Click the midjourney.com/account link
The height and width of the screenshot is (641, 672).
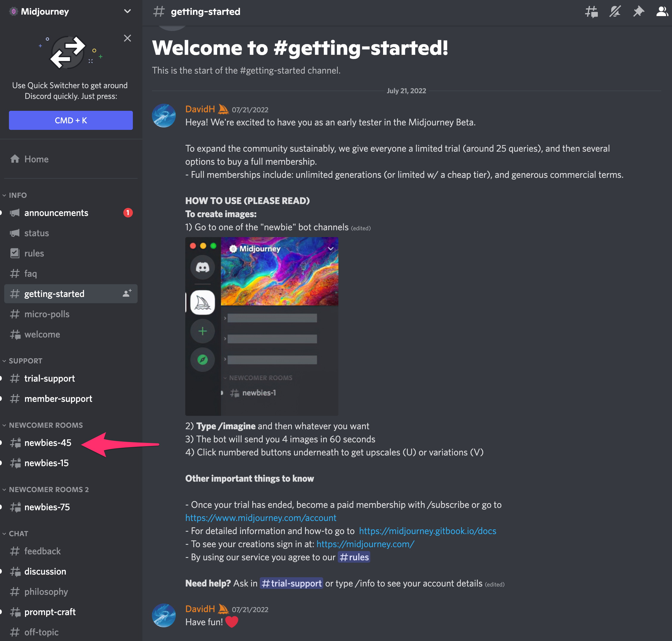click(260, 517)
